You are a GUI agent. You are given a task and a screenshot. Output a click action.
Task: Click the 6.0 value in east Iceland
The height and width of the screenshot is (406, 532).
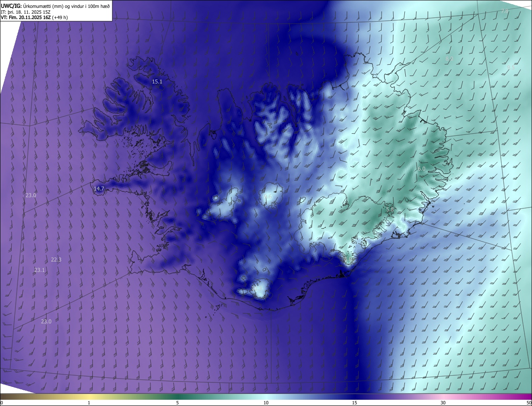421,169
